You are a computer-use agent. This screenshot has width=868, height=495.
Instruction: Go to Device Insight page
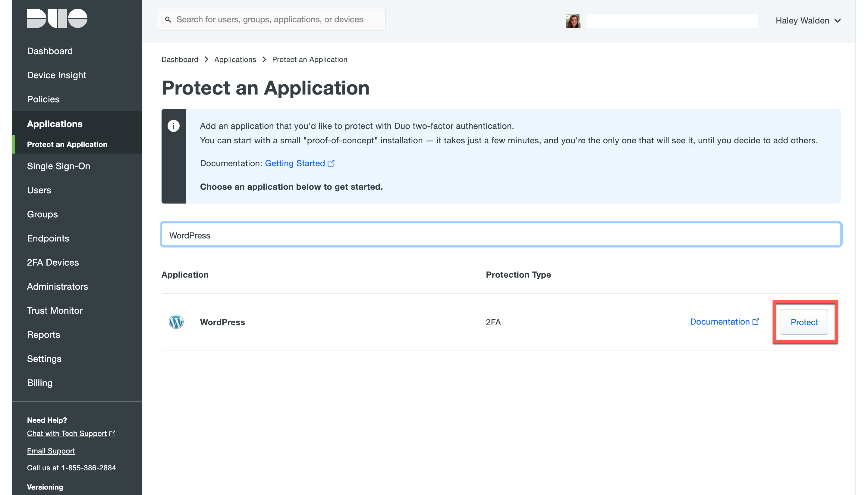56,75
